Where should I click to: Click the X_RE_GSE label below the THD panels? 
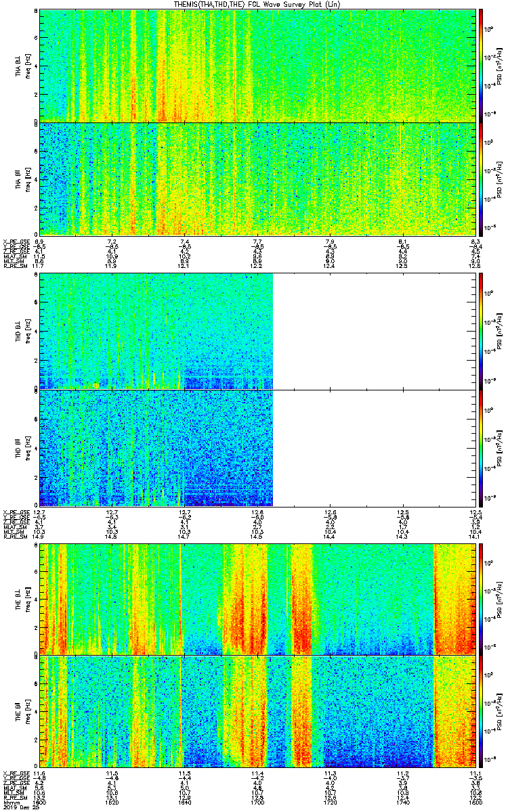pos(16,512)
